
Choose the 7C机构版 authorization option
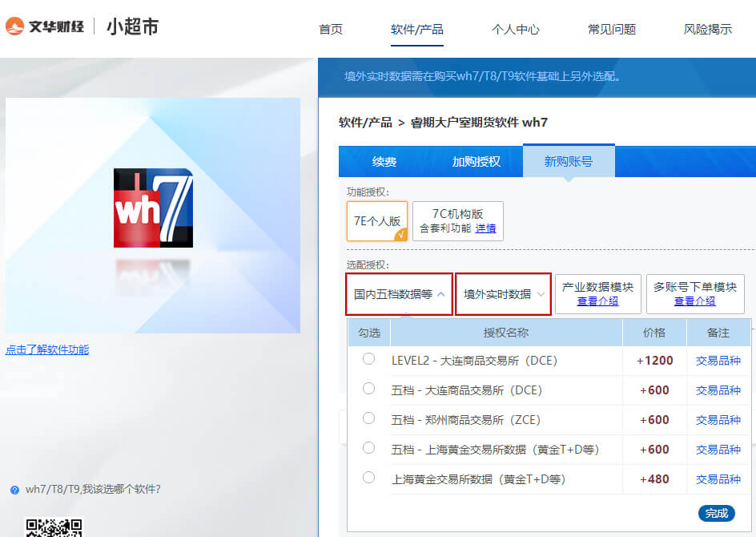click(x=458, y=221)
